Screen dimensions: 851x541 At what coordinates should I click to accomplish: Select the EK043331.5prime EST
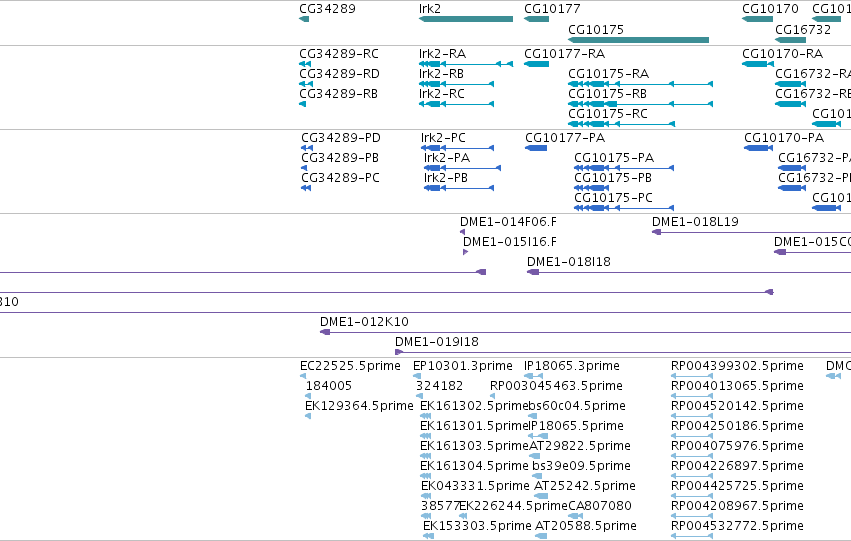tap(475, 487)
